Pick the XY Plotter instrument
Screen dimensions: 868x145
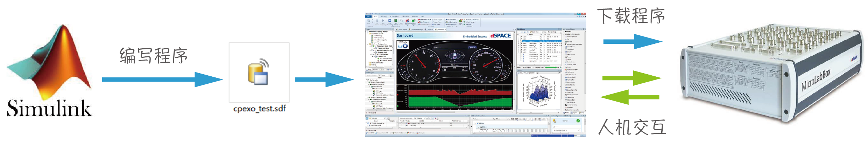point(570,107)
